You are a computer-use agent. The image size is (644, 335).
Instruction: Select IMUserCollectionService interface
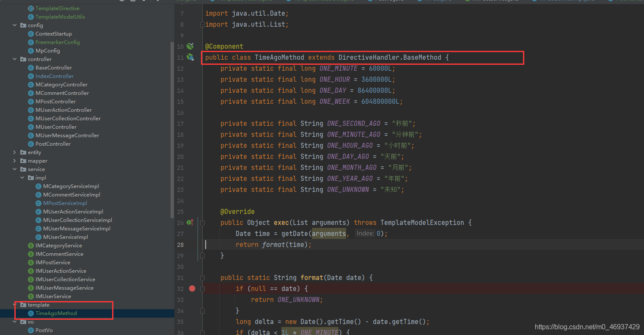click(65, 280)
